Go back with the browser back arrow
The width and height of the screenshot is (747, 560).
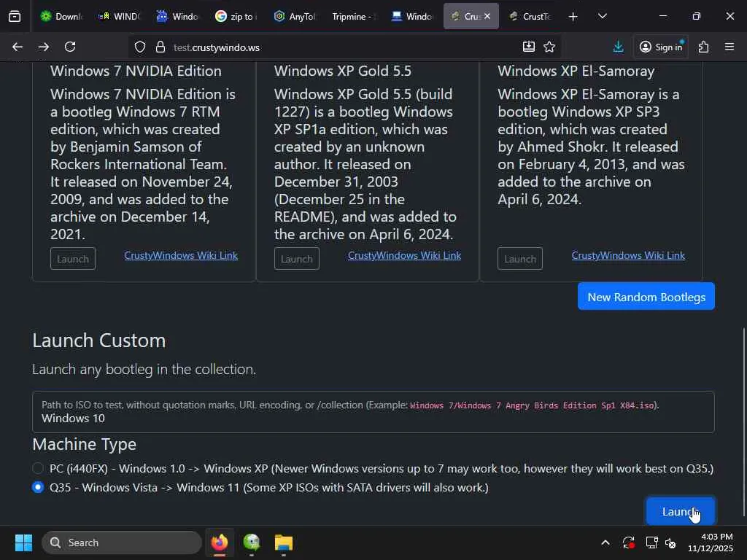18,47
